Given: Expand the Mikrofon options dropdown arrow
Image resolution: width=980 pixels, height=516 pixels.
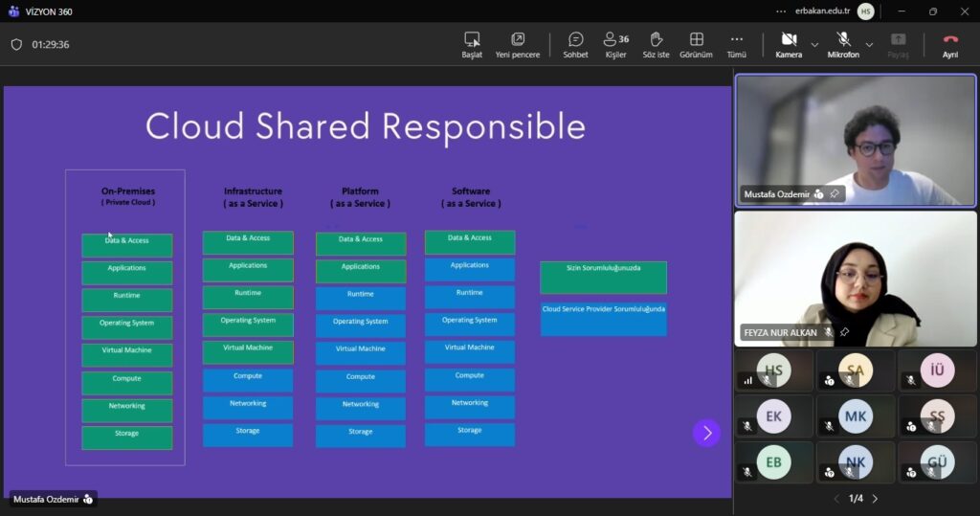Looking at the screenshot, I should pos(869,44).
